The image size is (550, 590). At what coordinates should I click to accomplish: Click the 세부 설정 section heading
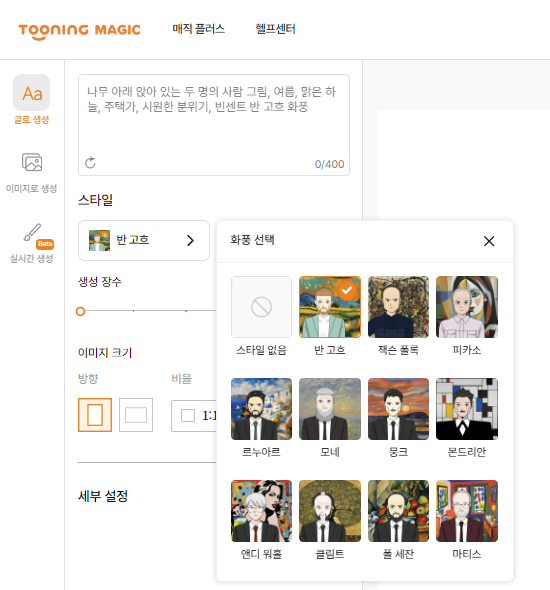[x=103, y=496]
